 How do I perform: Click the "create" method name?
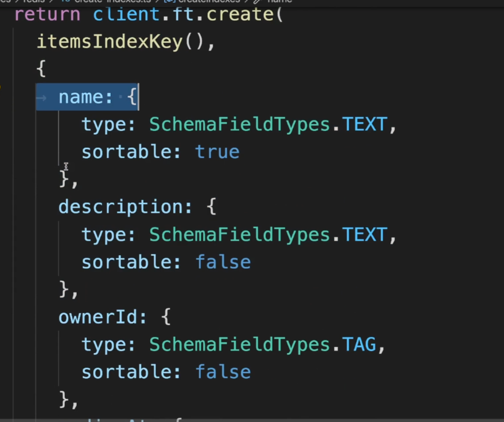coord(239,14)
